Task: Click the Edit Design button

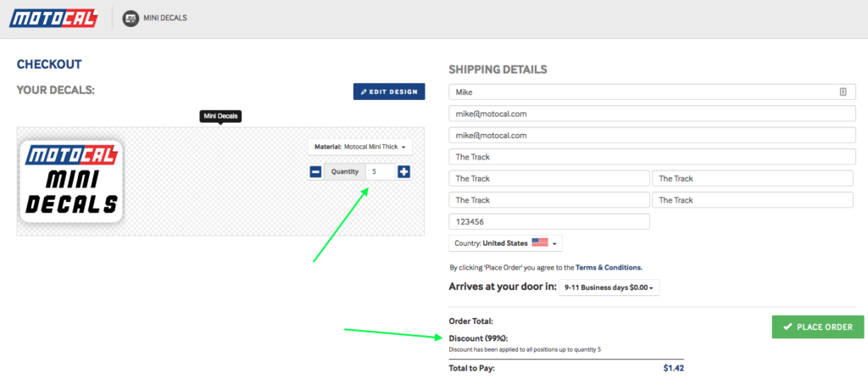Action: pyautogui.click(x=389, y=92)
